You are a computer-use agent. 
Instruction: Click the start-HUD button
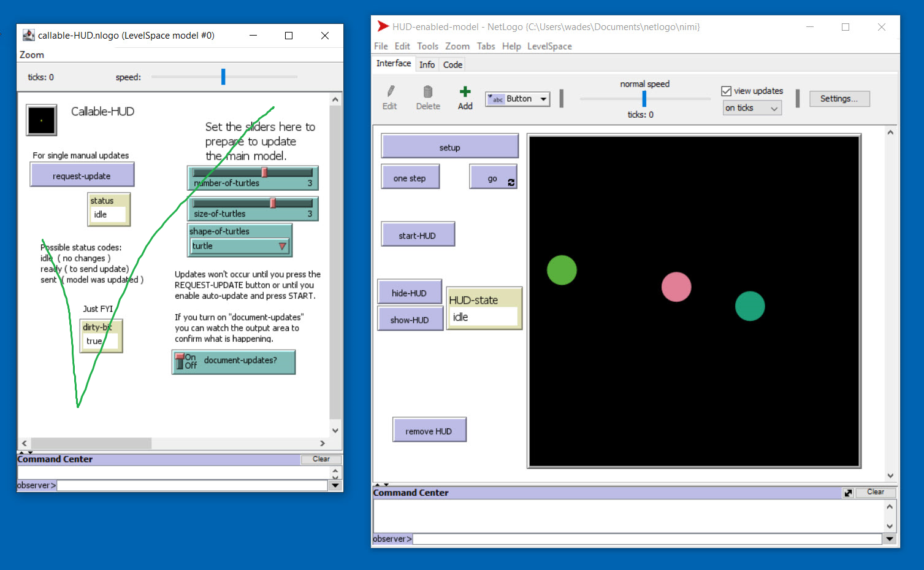point(418,235)
